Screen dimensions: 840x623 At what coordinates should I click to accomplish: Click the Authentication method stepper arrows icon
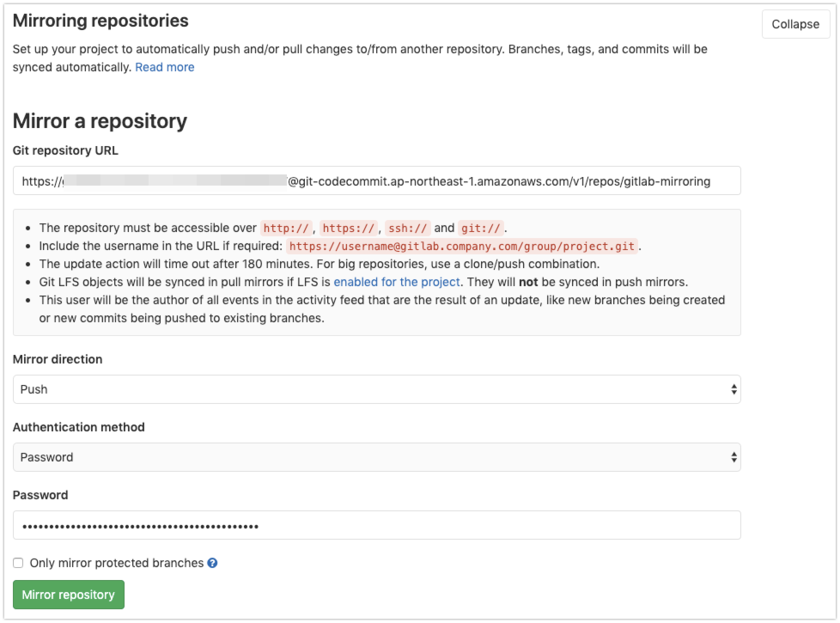point(734,457)
